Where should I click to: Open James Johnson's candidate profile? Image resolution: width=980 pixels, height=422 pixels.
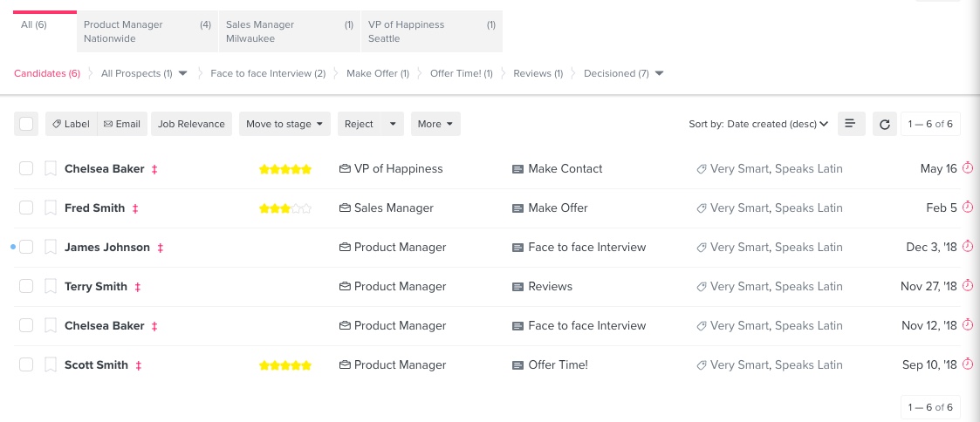(107, 248)
